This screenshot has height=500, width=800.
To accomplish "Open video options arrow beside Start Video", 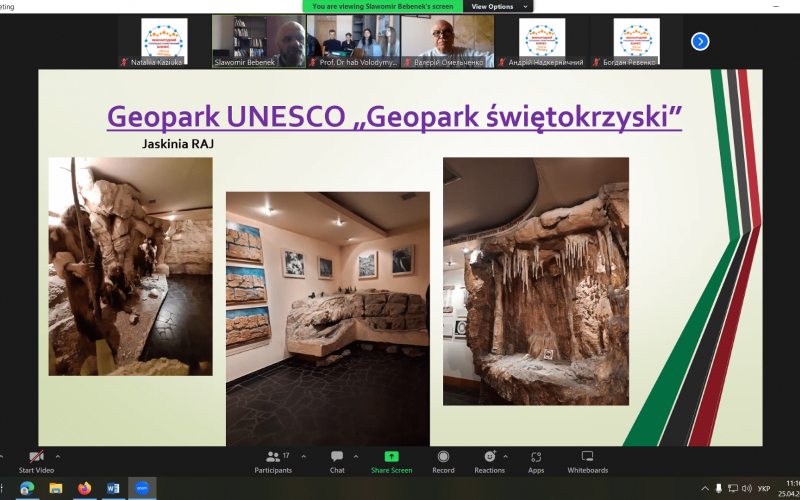I will (58, 457).
